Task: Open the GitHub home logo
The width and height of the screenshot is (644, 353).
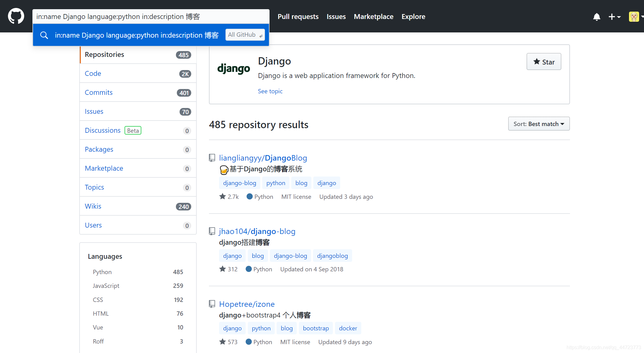Action: (16, 16)
